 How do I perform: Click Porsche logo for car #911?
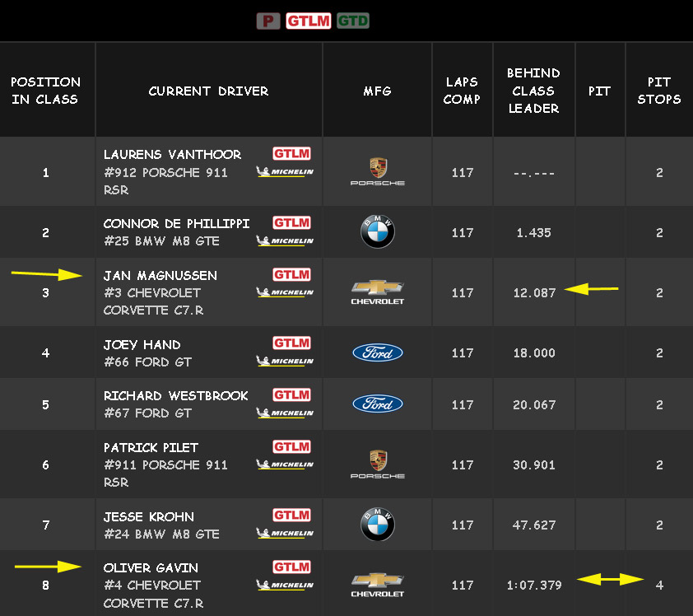pos(377,464)
